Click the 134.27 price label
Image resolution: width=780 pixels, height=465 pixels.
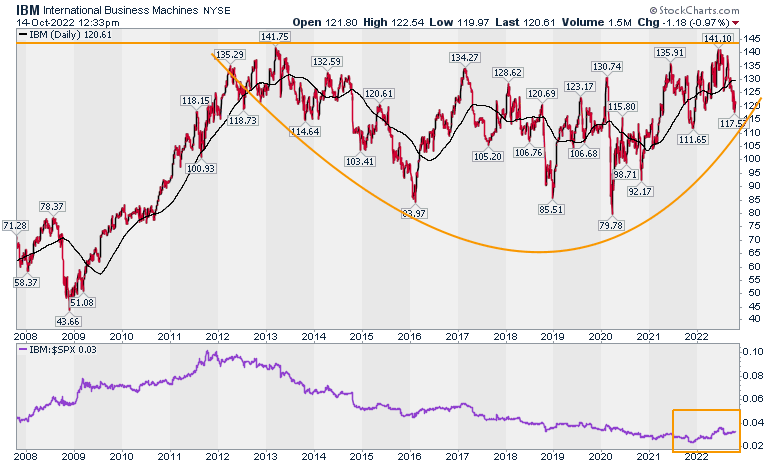tap(464, 58)
